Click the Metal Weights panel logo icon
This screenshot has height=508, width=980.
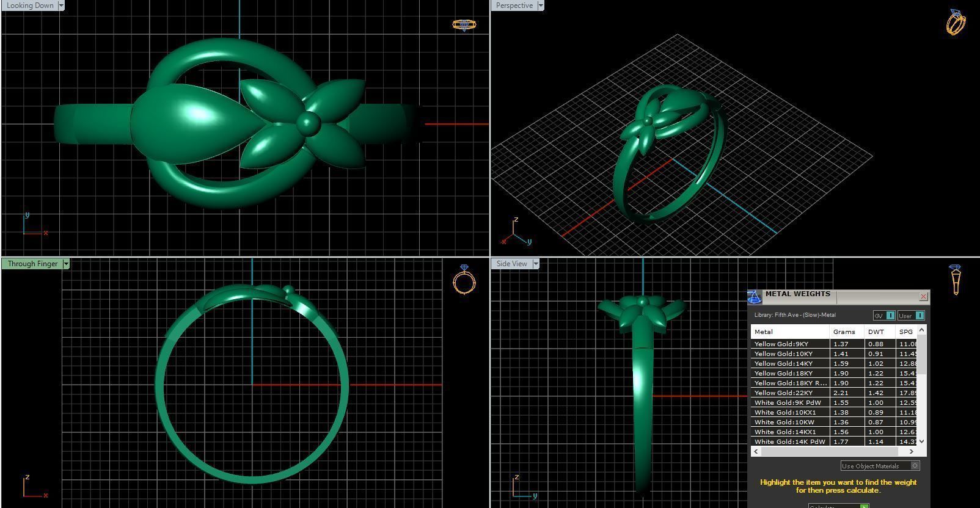pyautogui.click(x=755, y=297)
